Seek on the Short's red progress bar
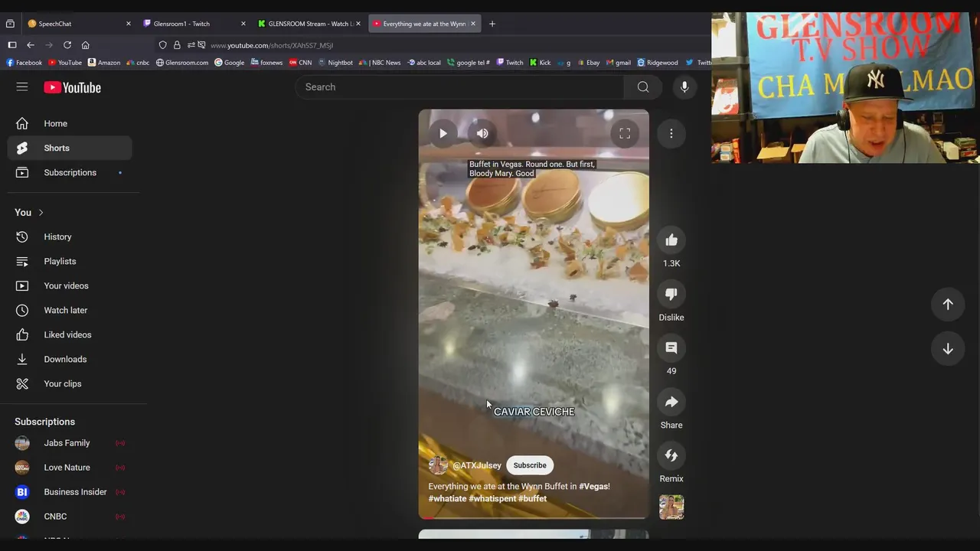Image resolution: width=980 pixels, height=551 pixels. coord(534,518)
